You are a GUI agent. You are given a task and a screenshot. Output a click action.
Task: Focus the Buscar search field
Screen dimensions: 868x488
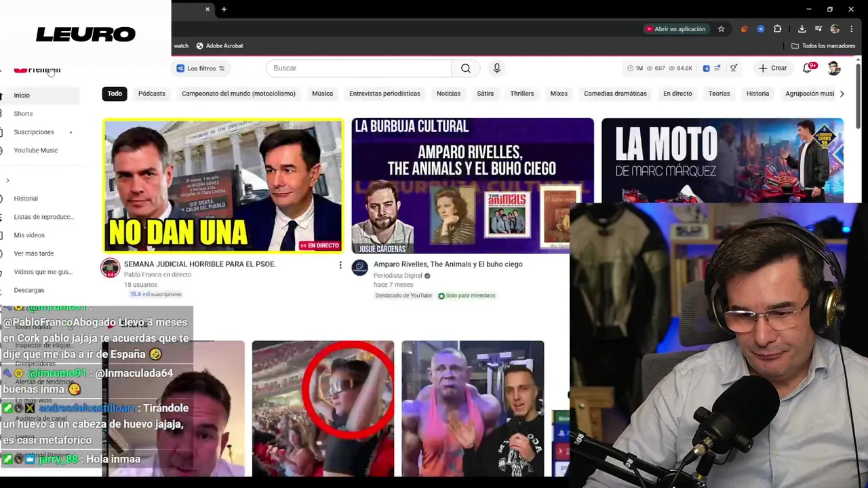pyautogui.click(x=359, y=68)
